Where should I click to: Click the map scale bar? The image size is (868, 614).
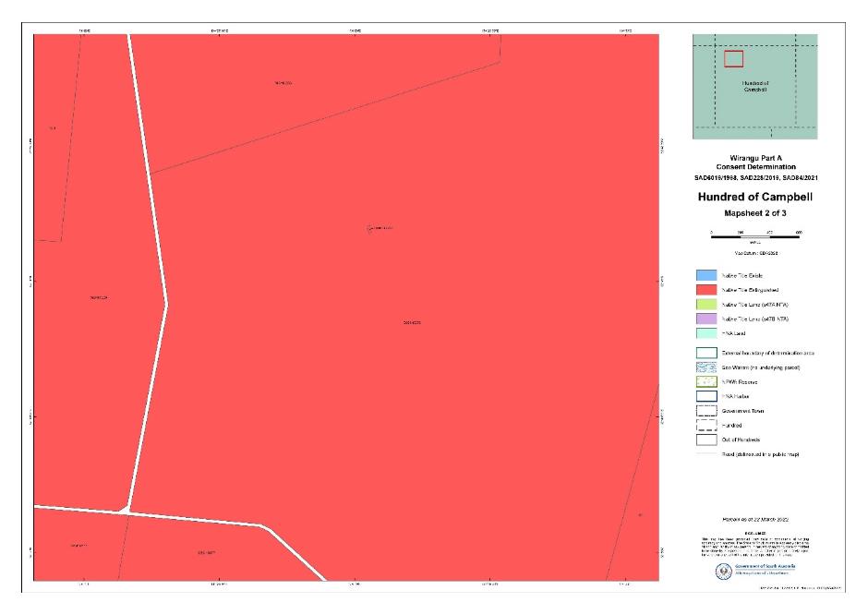[x=755, y=236]
